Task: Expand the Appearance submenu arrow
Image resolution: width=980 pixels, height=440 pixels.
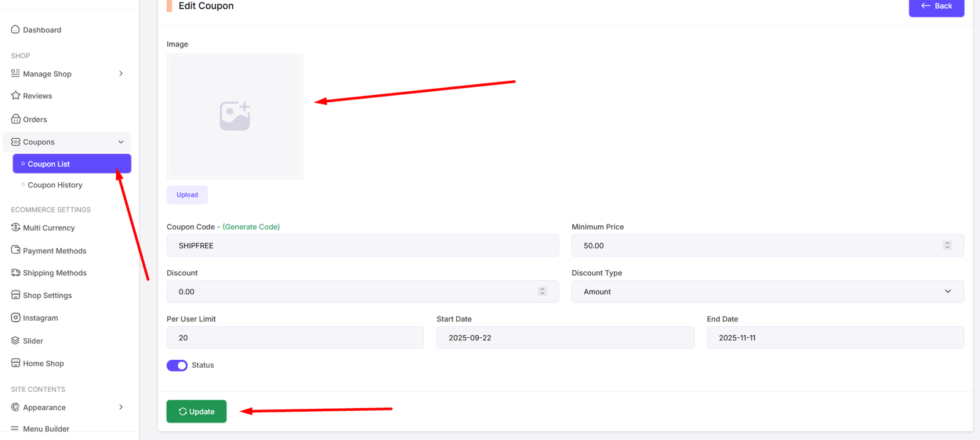Action: pyautogui.click(x=121, y=407)
